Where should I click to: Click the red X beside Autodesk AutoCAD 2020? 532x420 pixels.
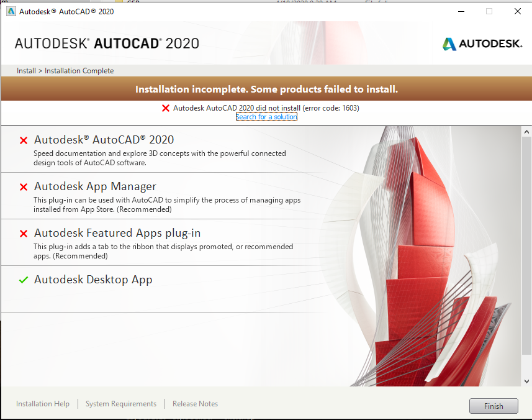click(24, 140)
